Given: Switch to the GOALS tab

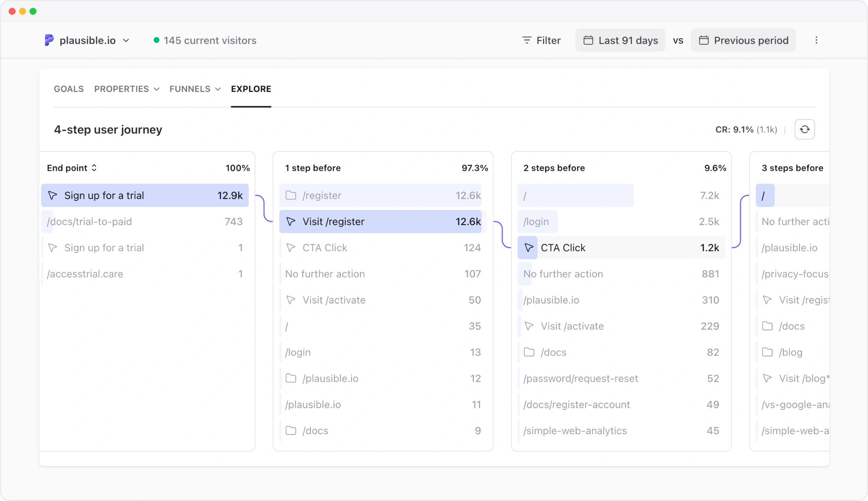Looking at the screenshot, I should pos(69,89).
